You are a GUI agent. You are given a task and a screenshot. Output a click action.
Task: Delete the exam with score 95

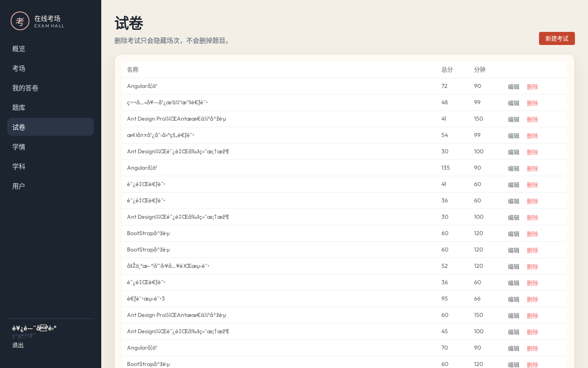pos(532,299)
